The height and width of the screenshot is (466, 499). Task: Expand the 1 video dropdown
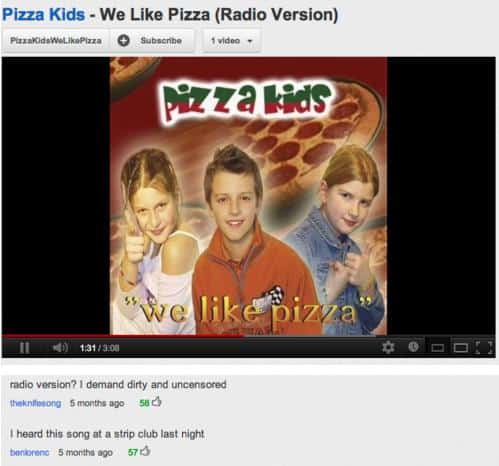tap(231, 41)
